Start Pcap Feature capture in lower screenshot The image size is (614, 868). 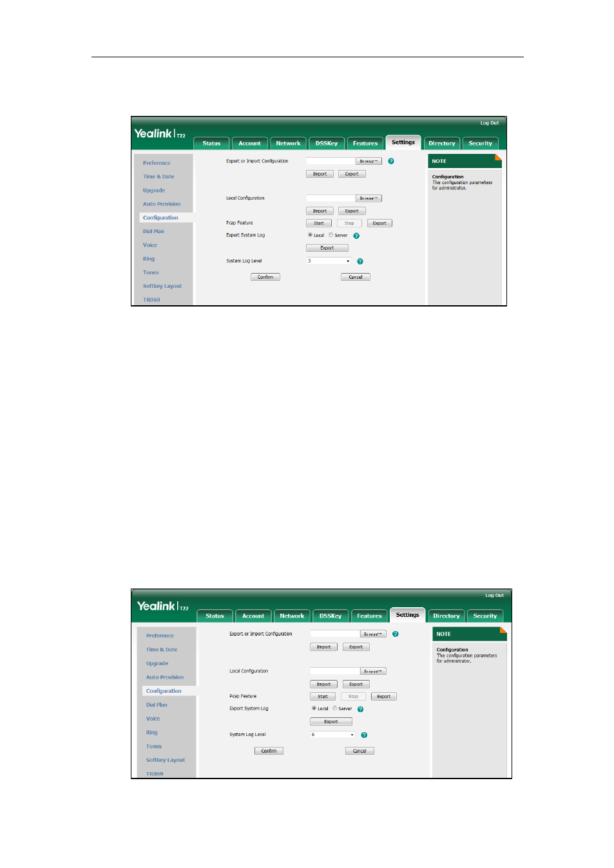pyautogui.click(x=323, y=697)
